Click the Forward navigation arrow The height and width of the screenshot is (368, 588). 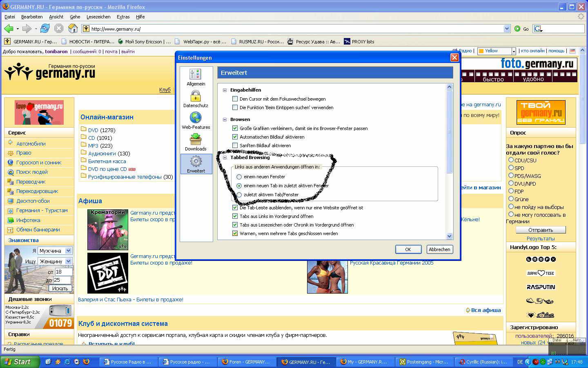tap(27, 29)
